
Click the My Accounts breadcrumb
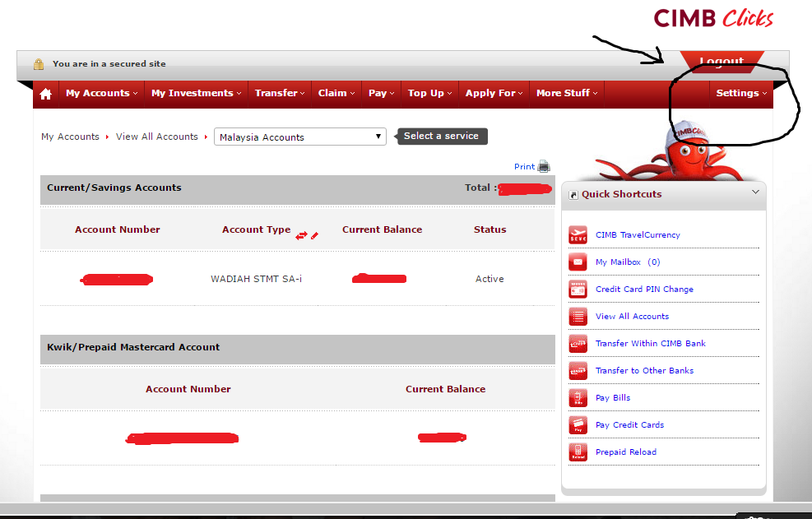pyautogui.click(x=70, y=137)
